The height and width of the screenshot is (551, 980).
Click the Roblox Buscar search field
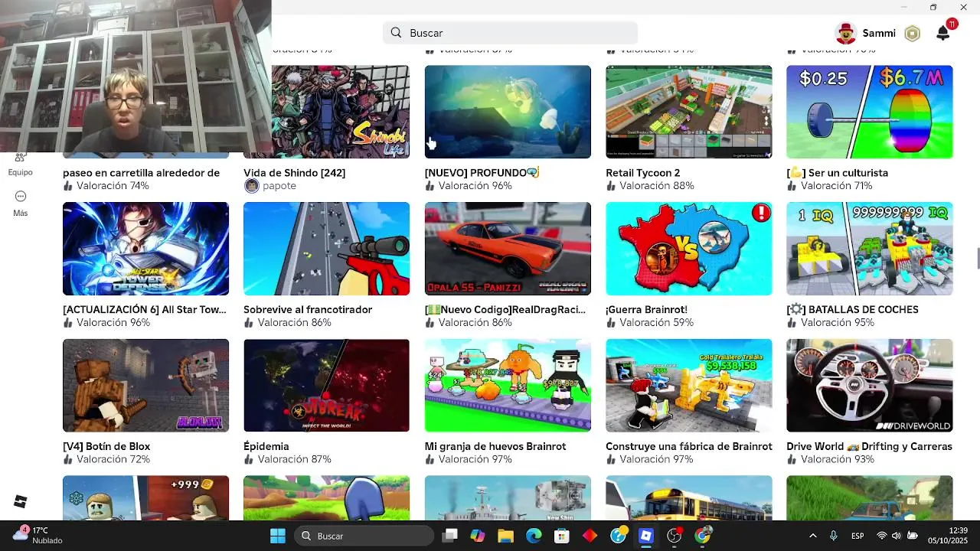coord(510,33)
